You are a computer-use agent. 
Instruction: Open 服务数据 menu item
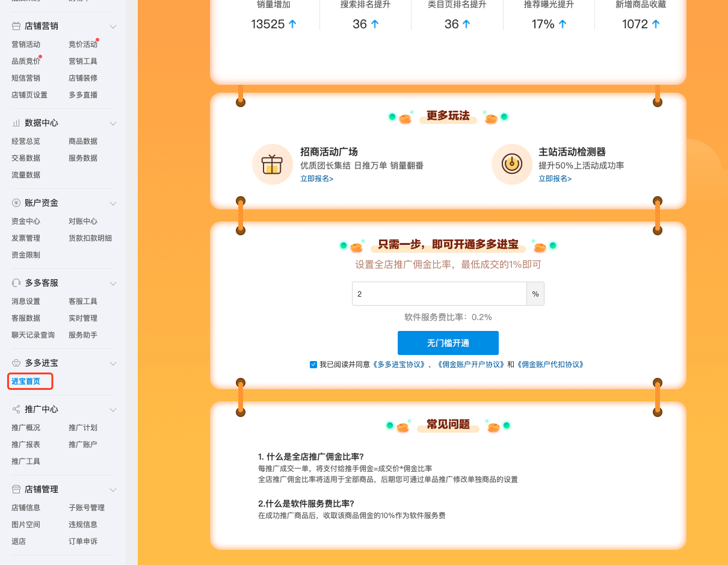pyautogui.click(x=83, y=158)
